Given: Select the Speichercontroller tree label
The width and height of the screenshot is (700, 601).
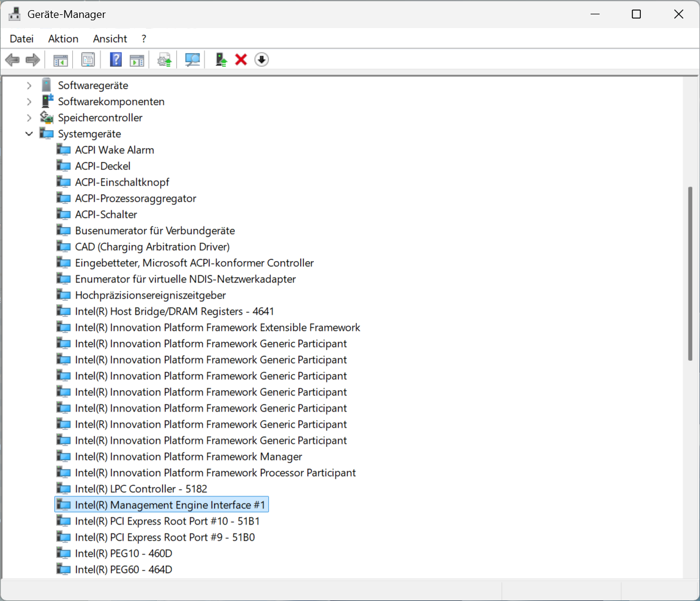Looking at the screenshot, I should [100, 117].
